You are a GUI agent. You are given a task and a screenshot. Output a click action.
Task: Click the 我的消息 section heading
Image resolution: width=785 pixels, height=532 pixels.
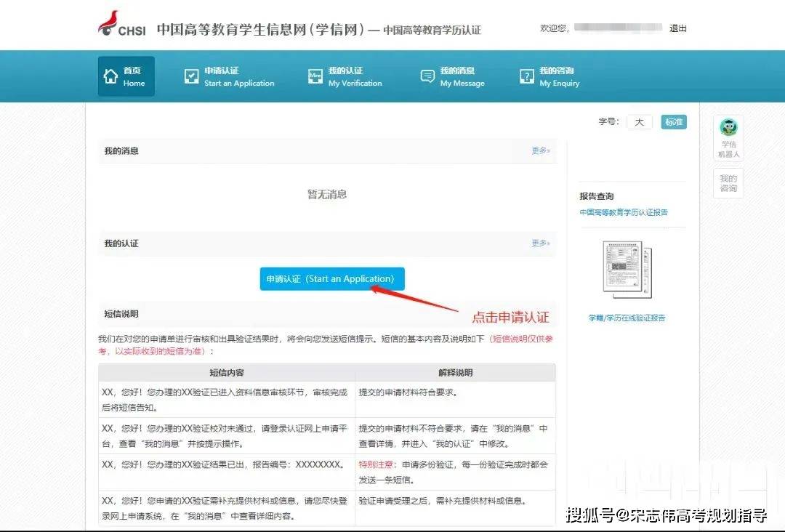(121, 150)
